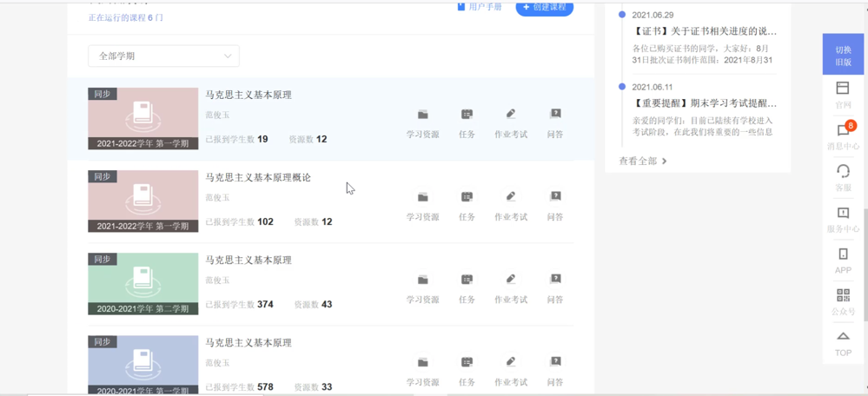Viewport: 868px width, 396px height.
Task: Click the 创建课程 button
Action: [x=545, y=7]
